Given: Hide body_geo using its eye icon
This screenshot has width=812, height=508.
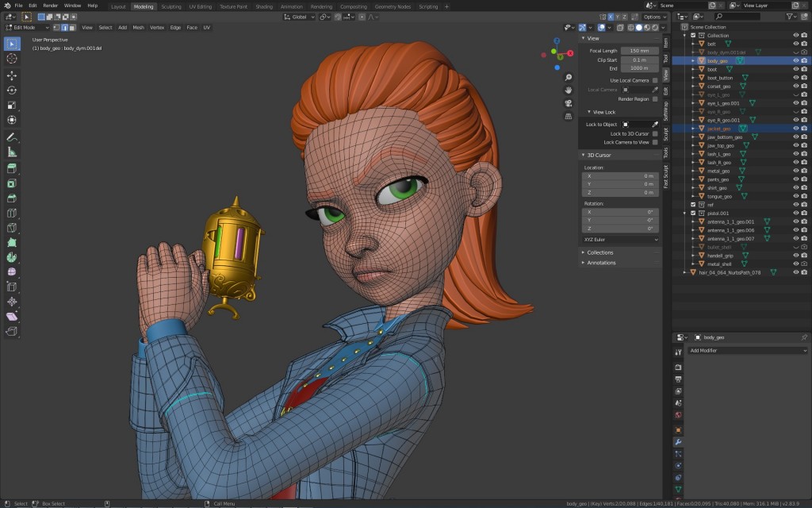Looking at the screenshot, I should click(x=795, y=60).
